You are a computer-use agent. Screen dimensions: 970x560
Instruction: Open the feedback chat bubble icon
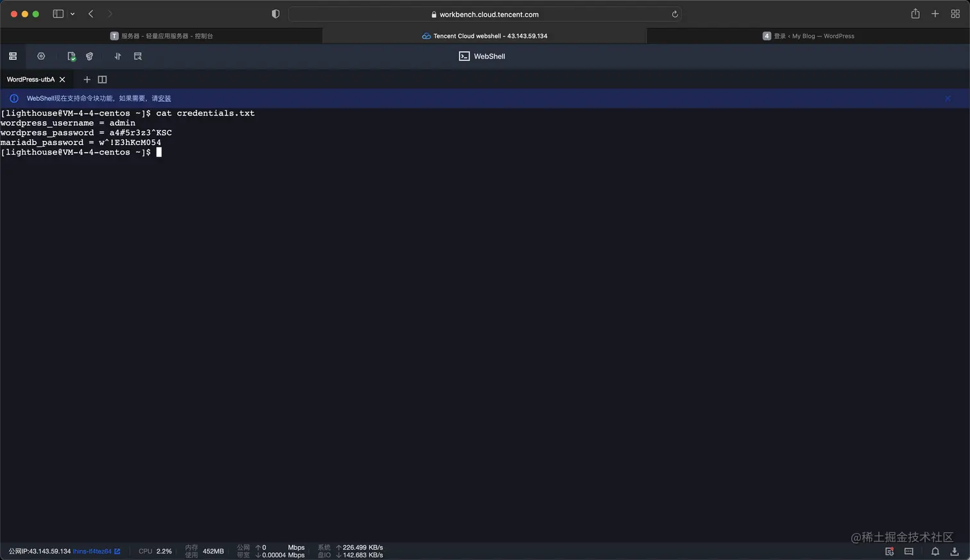909,551
